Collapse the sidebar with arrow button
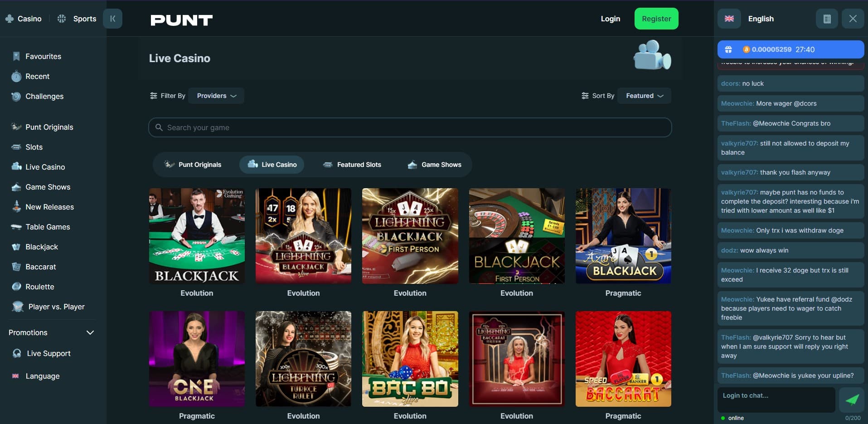Image resolution: width=868 pixels, height=424 pixels. 112,19
